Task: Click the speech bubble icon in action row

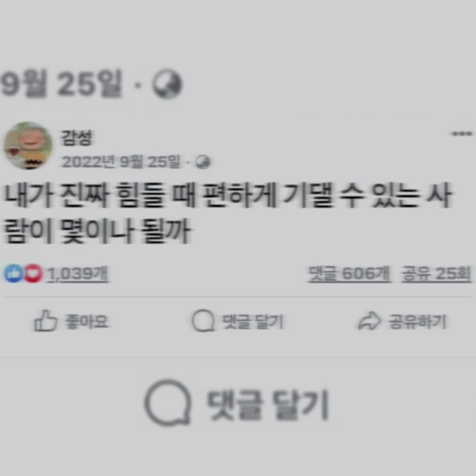Action: click(x=203, y=320)
